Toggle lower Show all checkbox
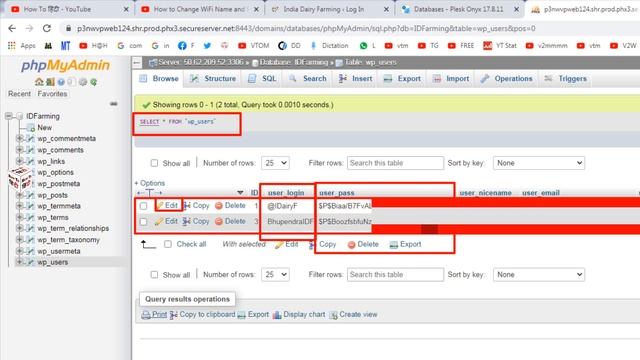640x360 pixels. click(x=154, y=275)
